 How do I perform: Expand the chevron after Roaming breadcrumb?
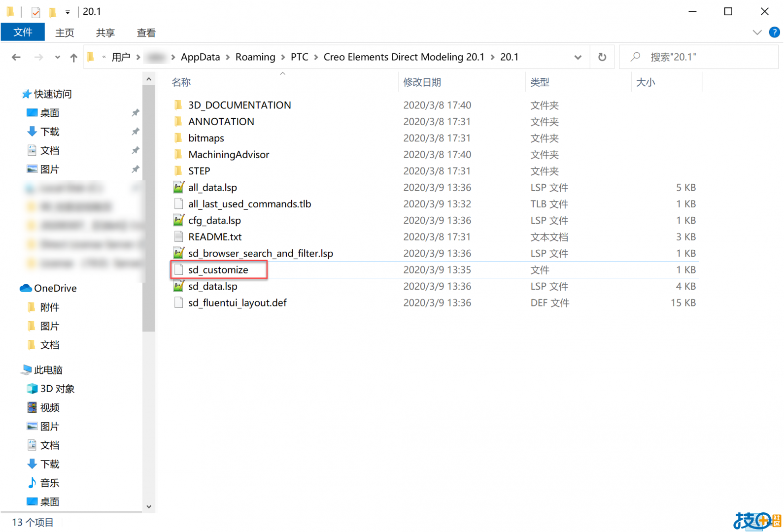click(283, 57)
